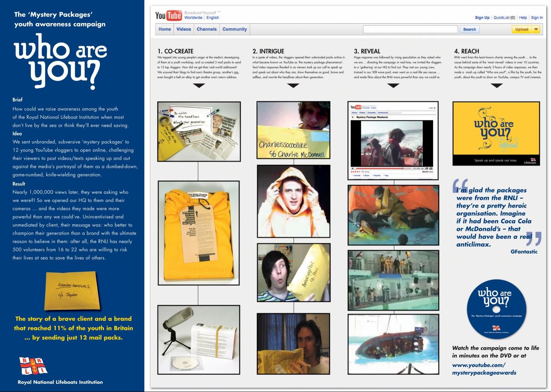Switch to the Home tab
The width and height of the screenshot is (551, 392).
pyautogui.click(x=165, y=29)
